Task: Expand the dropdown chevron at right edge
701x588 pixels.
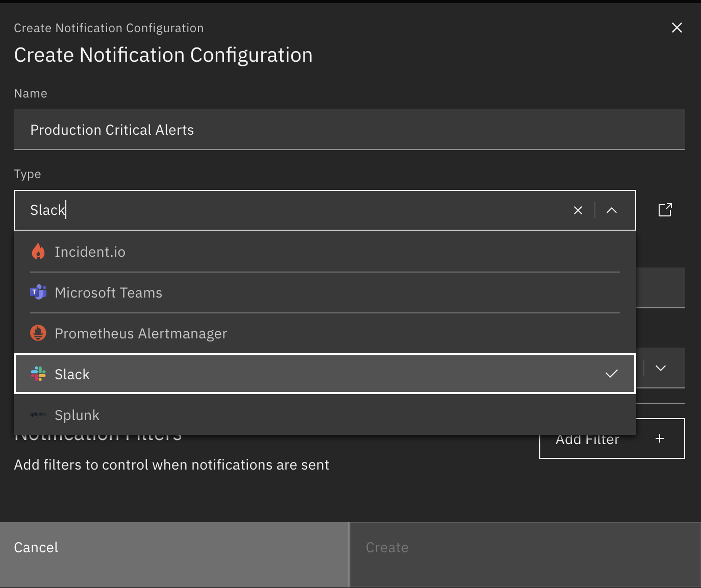Action: pyautogui.click(x=660, y=368)
